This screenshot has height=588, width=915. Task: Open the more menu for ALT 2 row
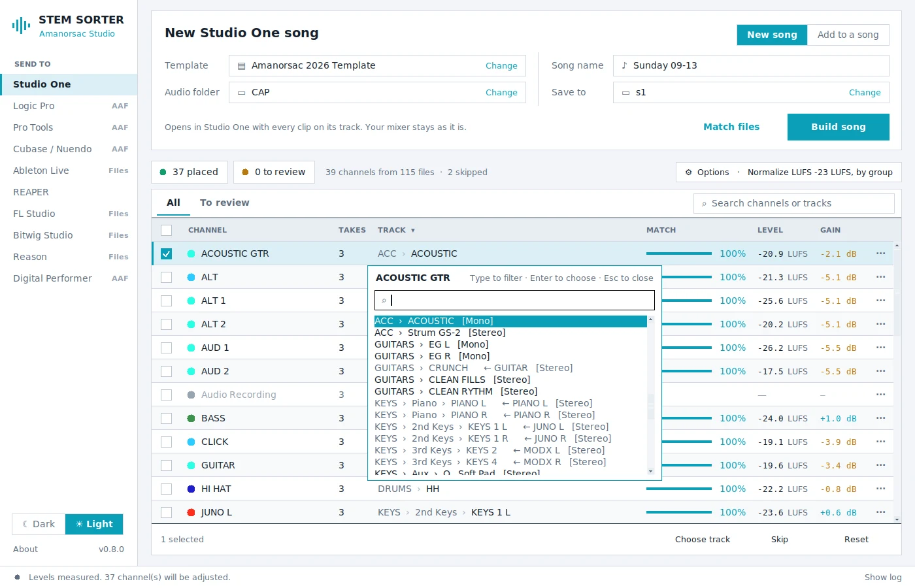coord(880,324)
